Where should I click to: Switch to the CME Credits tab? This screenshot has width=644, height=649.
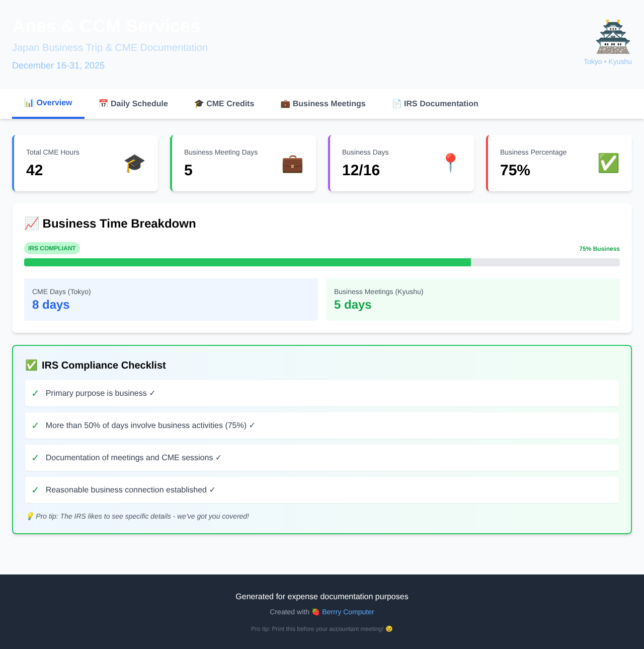224,104
